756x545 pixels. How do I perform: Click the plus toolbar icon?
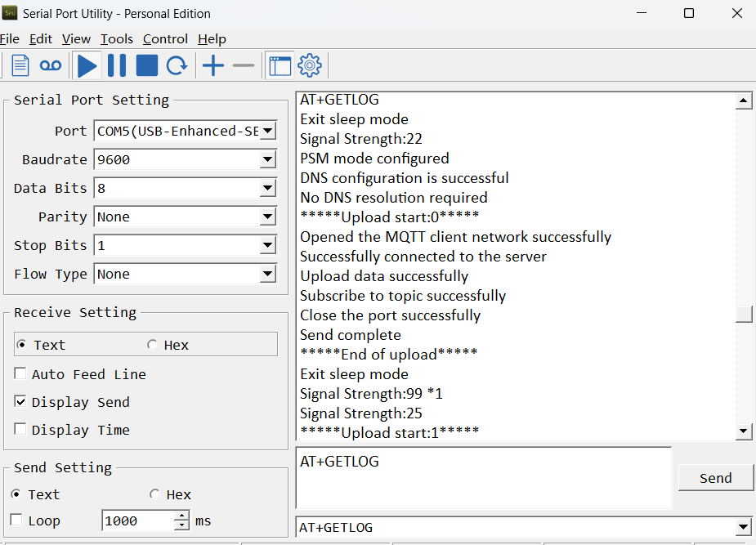click(213, 65)
